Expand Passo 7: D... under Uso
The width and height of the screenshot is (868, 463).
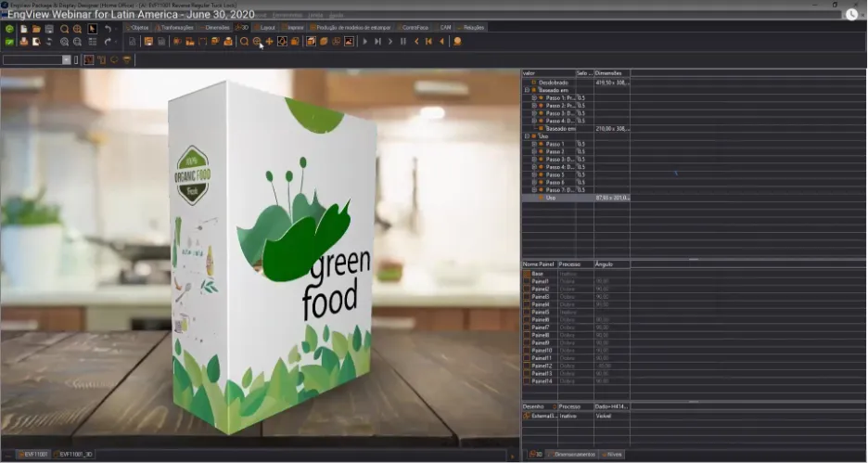point(534,190)
